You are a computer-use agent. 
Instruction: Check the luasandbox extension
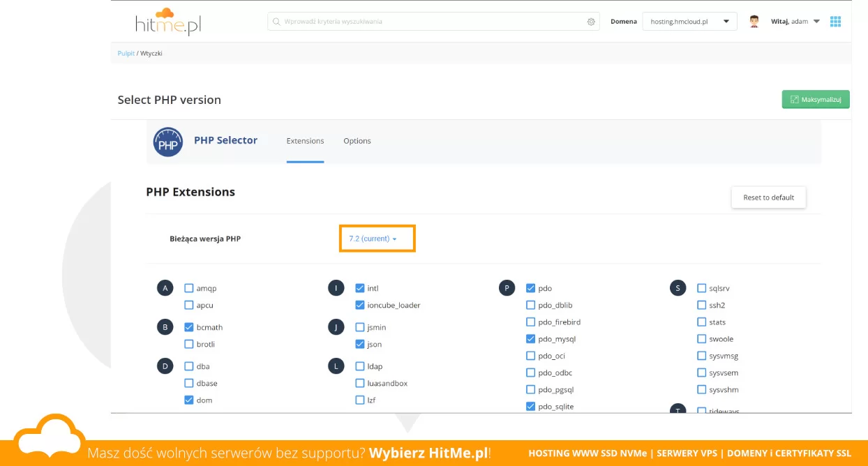(360, 383)
